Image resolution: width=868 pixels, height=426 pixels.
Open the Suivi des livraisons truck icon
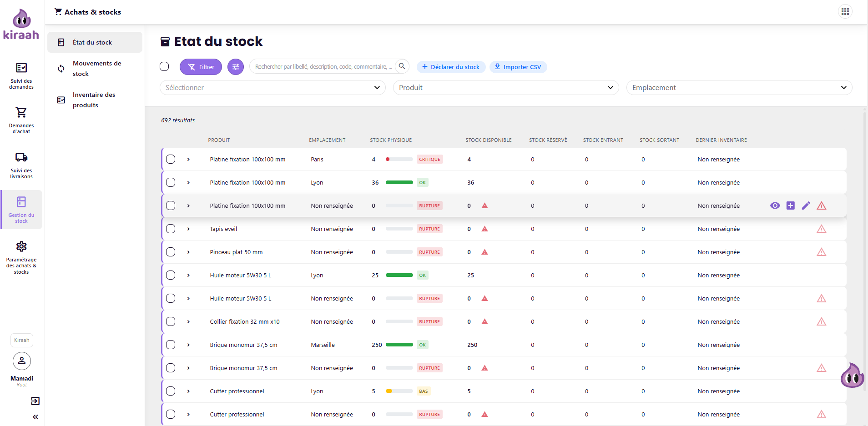21,157
